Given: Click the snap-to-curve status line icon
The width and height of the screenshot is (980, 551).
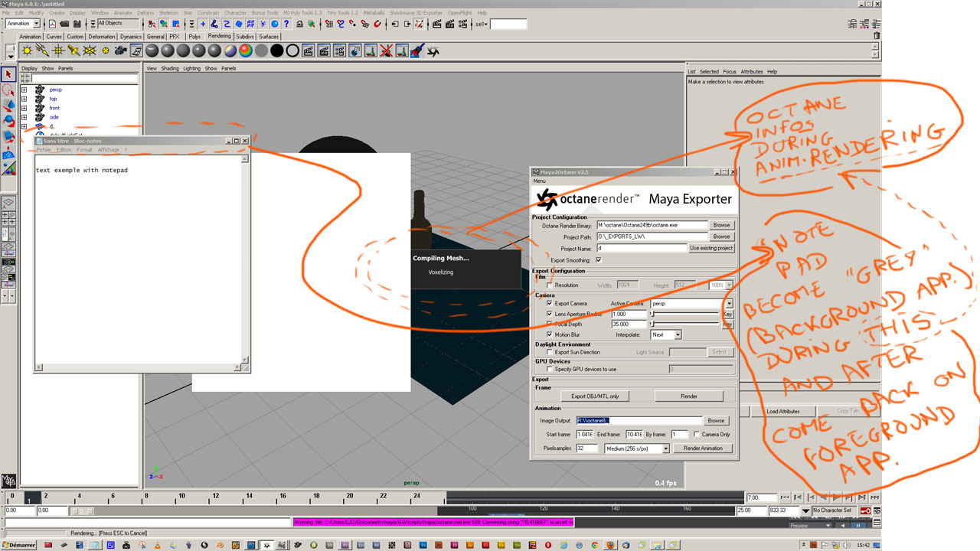Looking at the screenshot, I should click(x=341, y=24).
